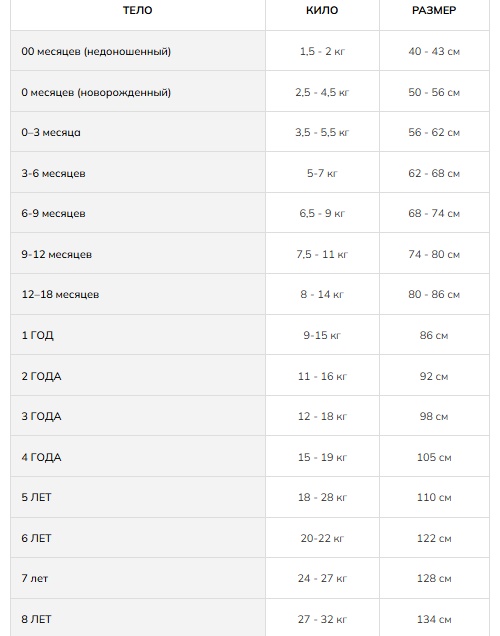500x636 pixels.
Task: Select the 8 ЛЕТ row label
Action: click(x=36, y=619)
